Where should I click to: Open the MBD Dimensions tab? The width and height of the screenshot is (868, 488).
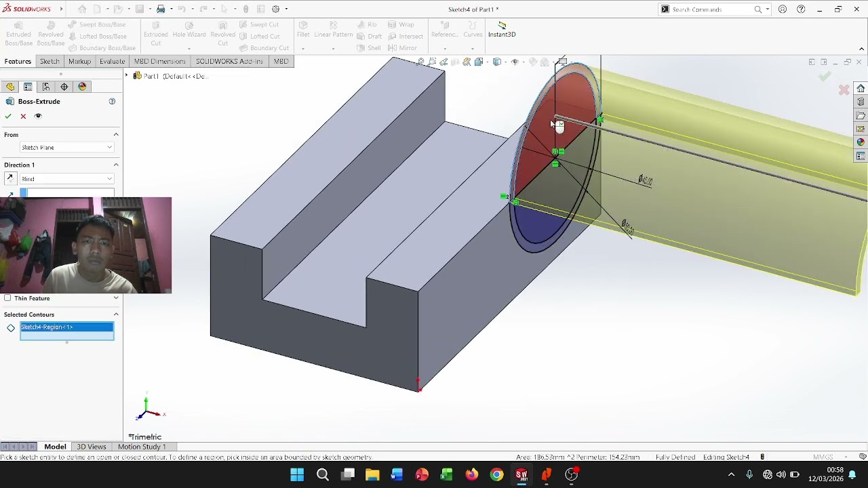click(160, 62)
